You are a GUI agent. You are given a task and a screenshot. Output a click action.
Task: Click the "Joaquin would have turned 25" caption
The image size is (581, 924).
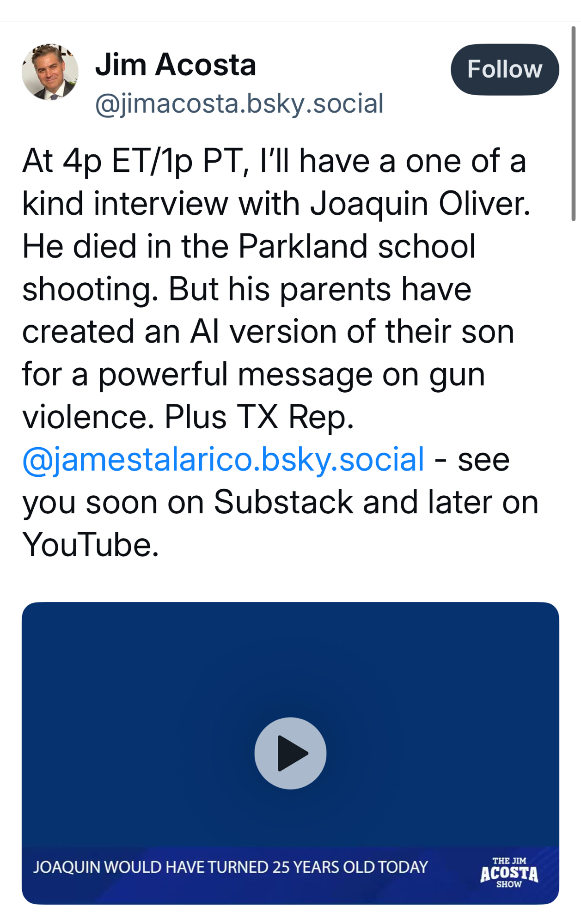(231, 867)
